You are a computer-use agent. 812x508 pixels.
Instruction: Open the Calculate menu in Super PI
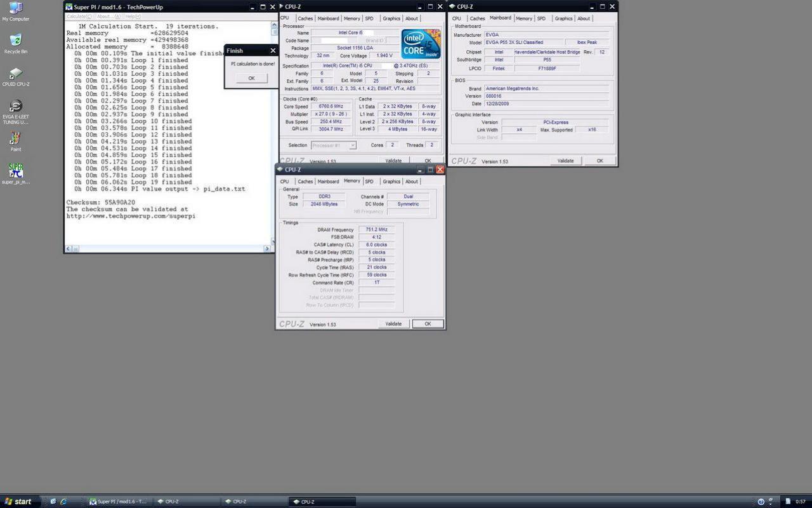point(79,17)
